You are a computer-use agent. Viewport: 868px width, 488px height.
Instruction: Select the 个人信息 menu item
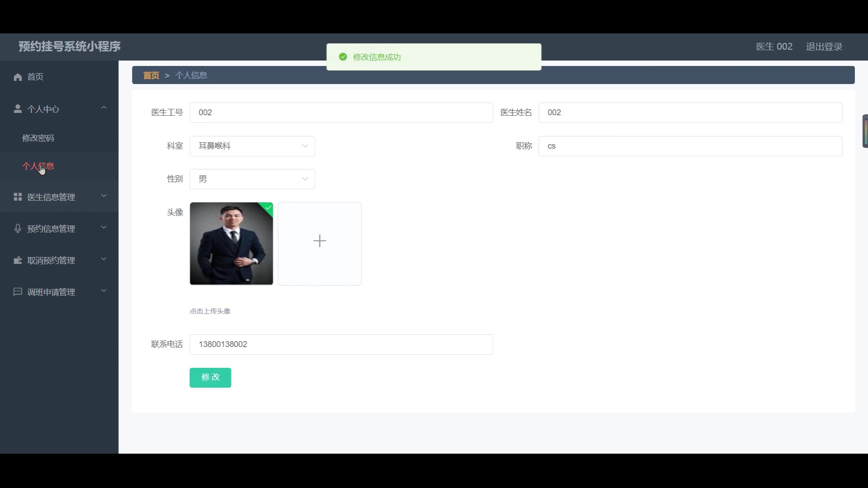coord(38,166)
